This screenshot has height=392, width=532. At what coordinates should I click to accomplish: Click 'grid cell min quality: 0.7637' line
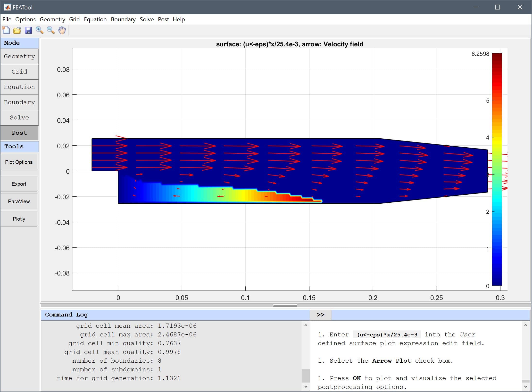tap(125, 343)
